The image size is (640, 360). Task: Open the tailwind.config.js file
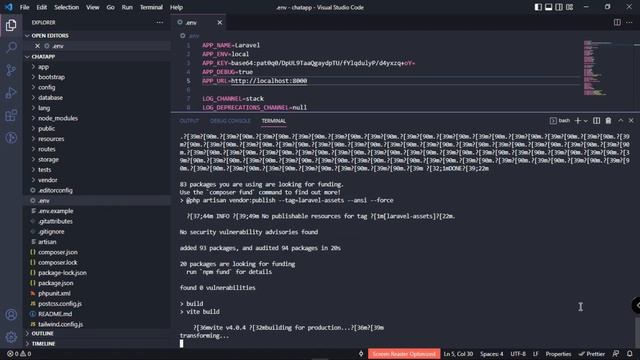pyautogui.click(x=97, y=324)
